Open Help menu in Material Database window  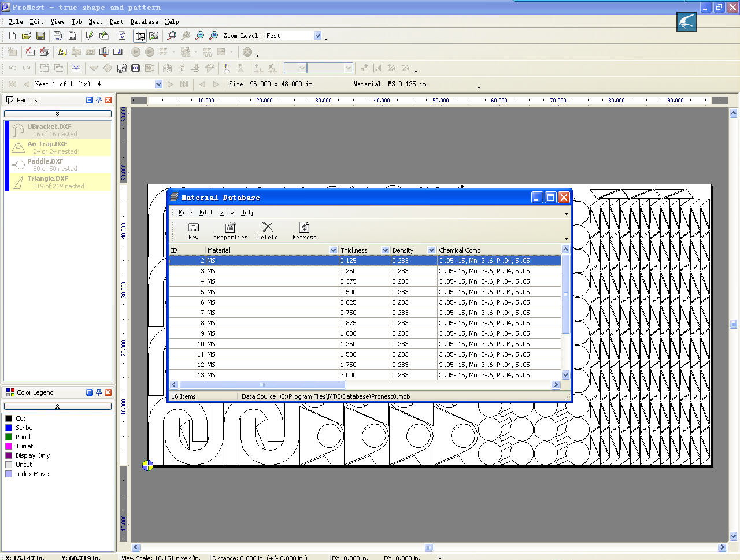[247, 213]
